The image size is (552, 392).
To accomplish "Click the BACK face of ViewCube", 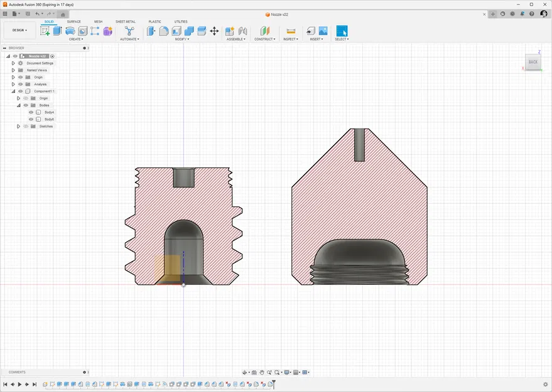I will pos(533,61).
